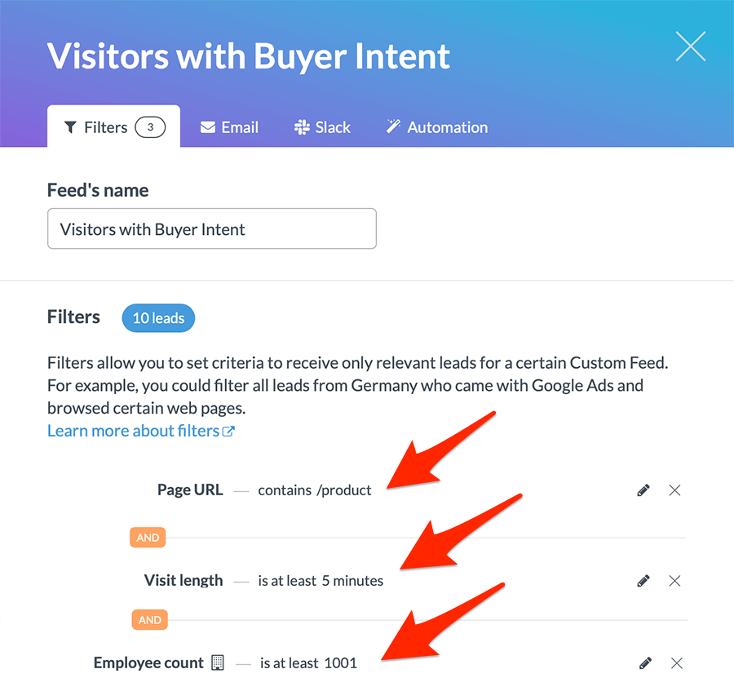This screenshot has height=700, width=734.
Task: Toggle the first AND operator badge
Action: [x=148, y=538]
